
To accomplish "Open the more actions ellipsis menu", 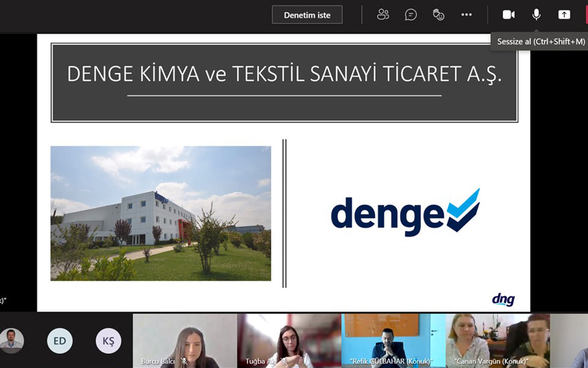I will point(466,15).
